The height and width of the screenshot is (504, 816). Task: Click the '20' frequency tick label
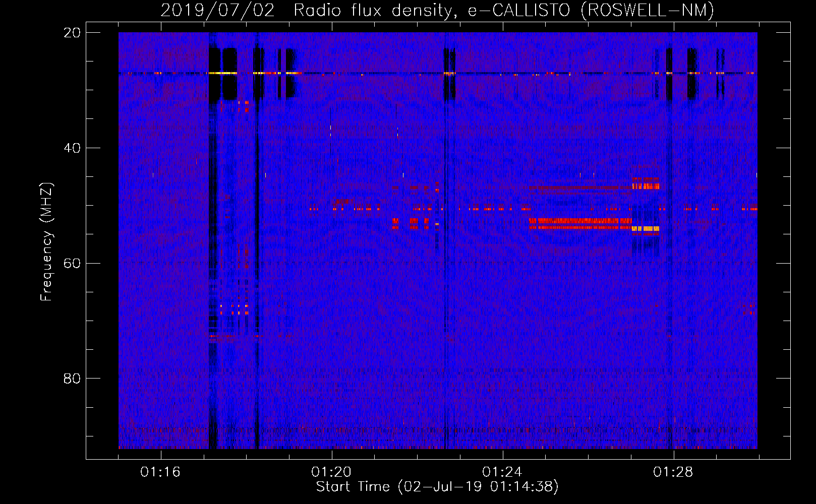[72, 33]
